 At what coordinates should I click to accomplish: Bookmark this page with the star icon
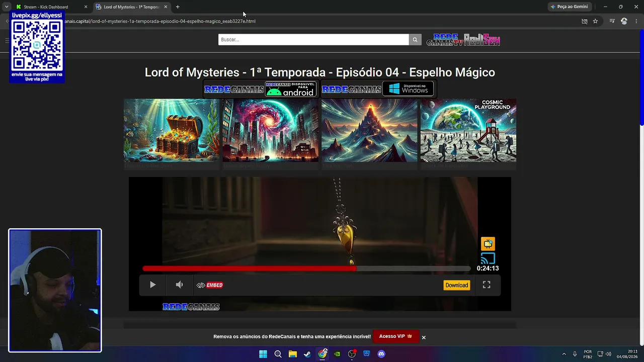595,21
